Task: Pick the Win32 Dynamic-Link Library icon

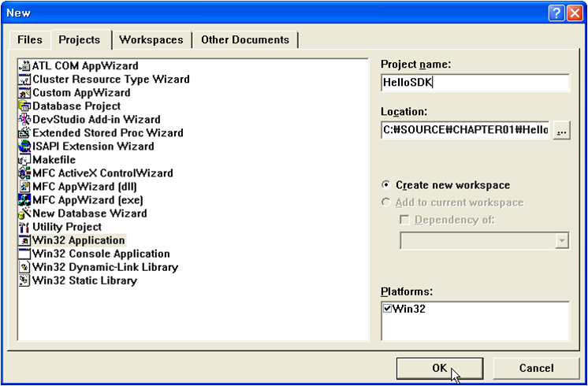Action: [24, 267]
